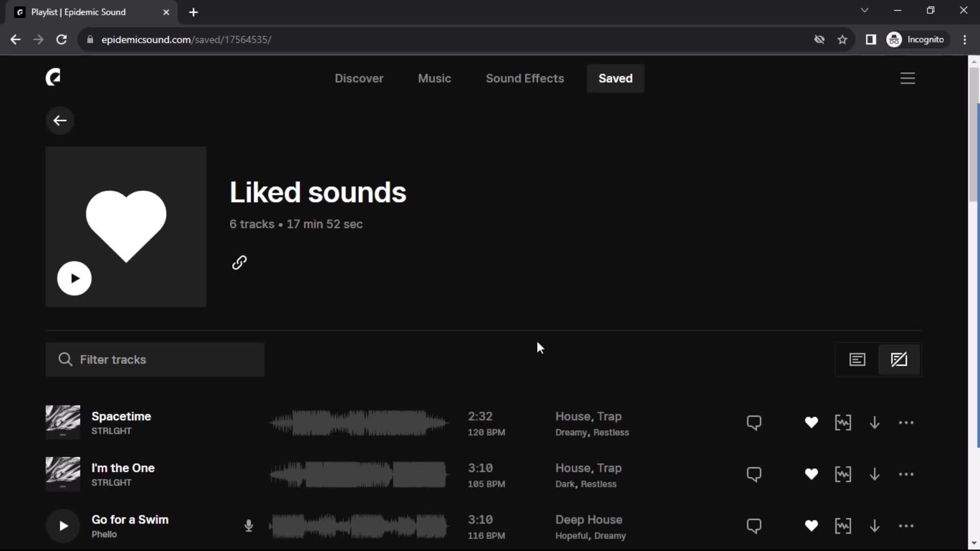Click the list view toggle icon top right
Viewport: 980px width, 551px height.
tap(857, 359)
